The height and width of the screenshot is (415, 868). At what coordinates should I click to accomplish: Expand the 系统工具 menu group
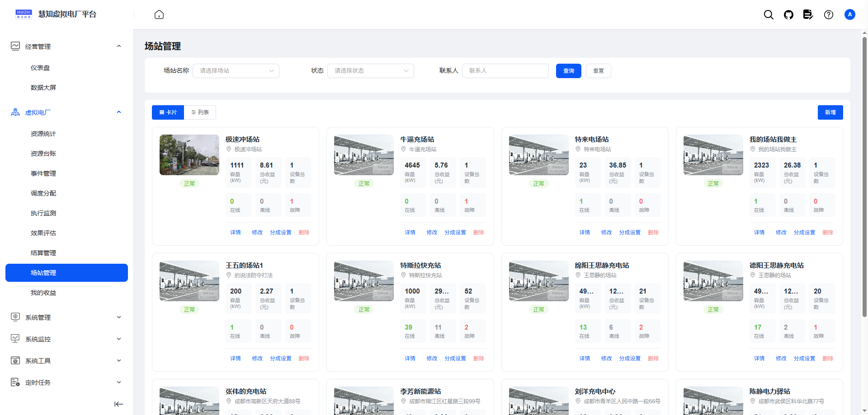[119, 360]
